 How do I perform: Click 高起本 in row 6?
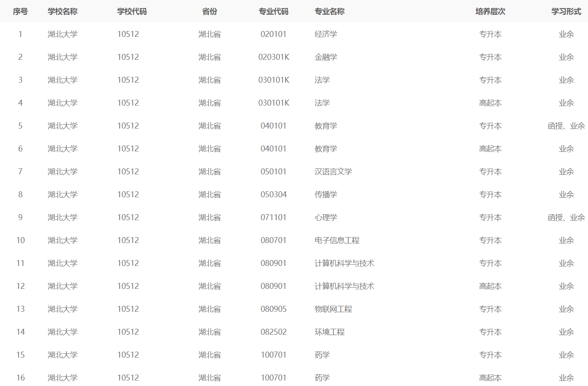(x=490, y=149)
